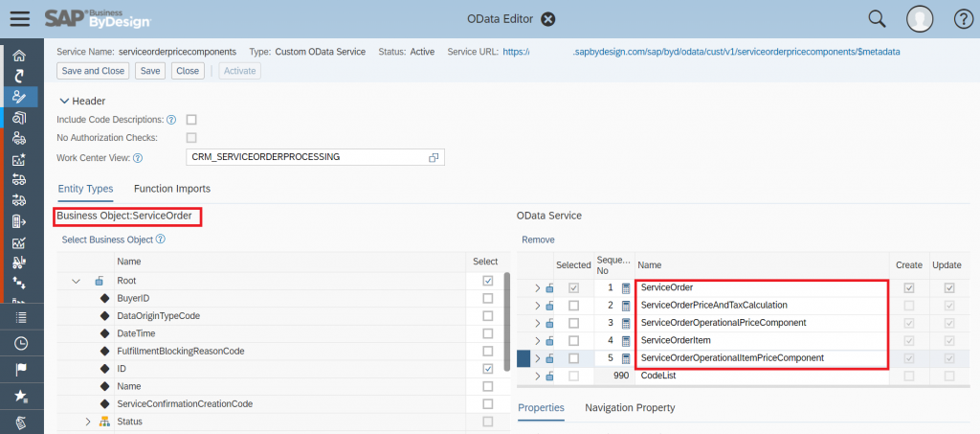Click calculator icon in ServiceOrderItem row
The height and width of the screenshot is (434, 980).
[x=626, y=341]
